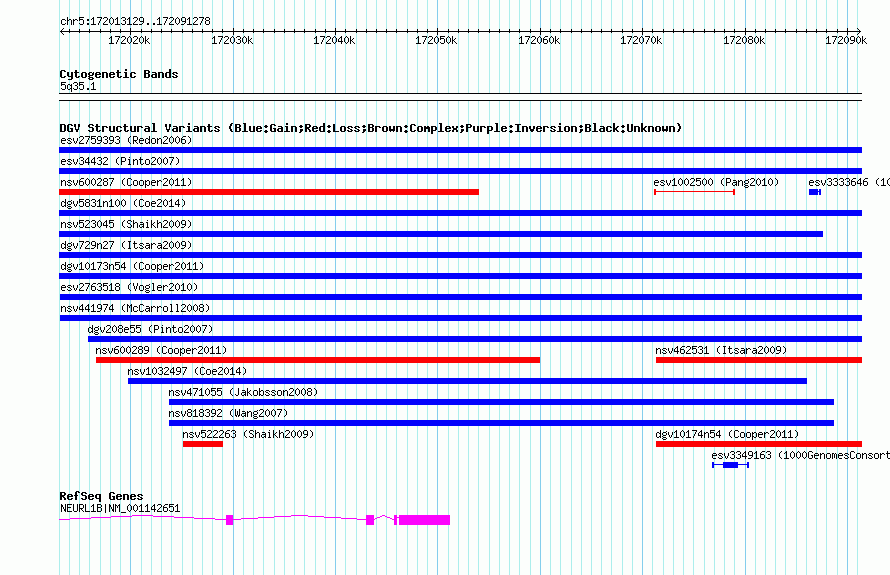Screen dimensions: 890x575
Task: Select the esv34432 (Pinto2007) variant label
Action: pos(120,161)
